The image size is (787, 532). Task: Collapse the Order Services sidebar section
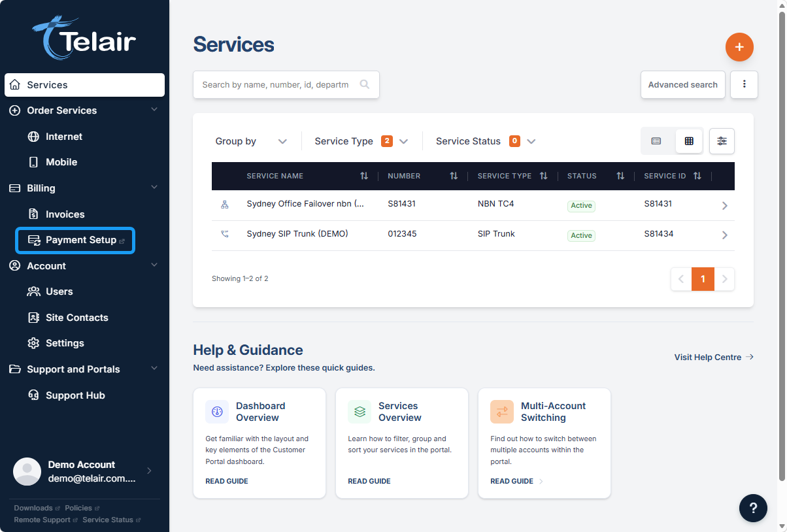pos(154,110)
